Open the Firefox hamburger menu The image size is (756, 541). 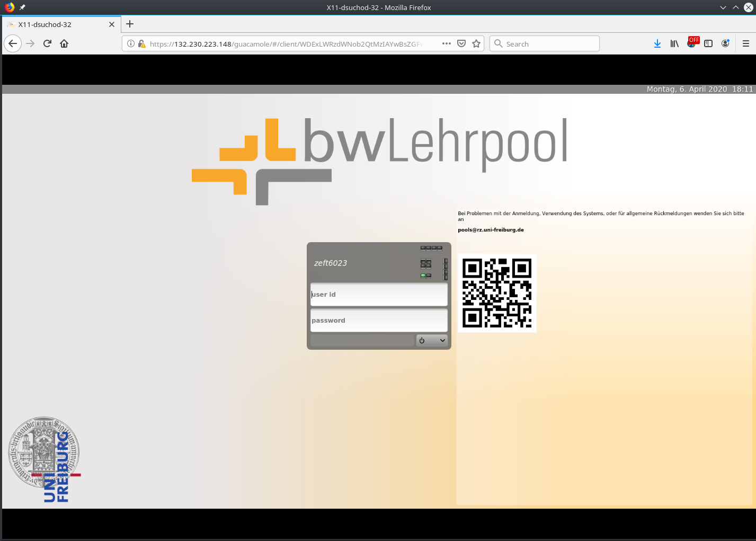pos(745,43)
